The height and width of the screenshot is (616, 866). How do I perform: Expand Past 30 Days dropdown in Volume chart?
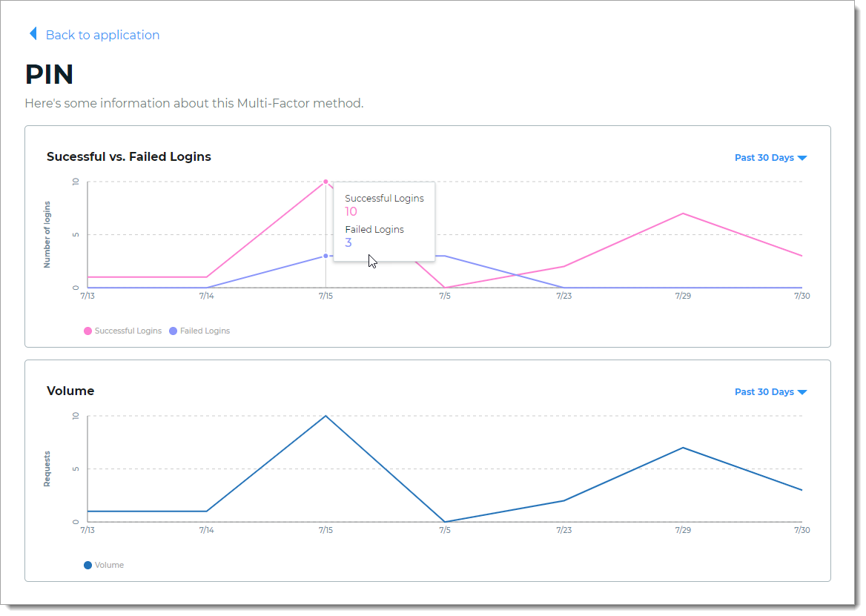(x=770, y=392)
